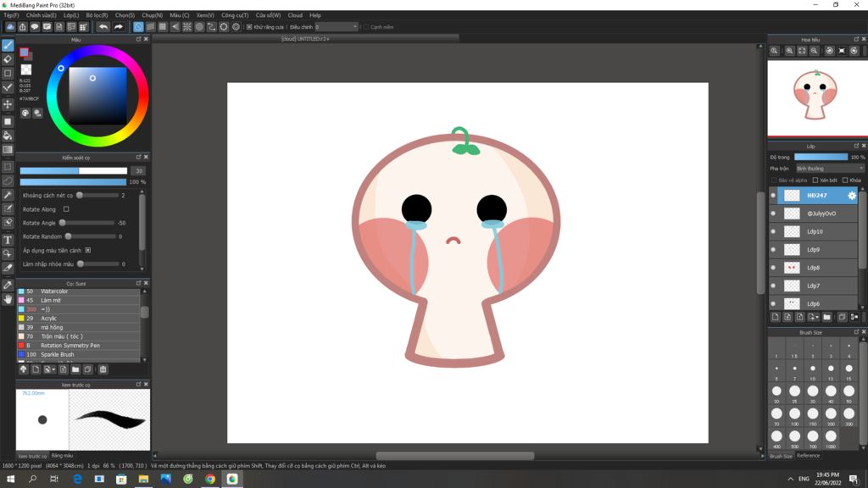Hide the HD247 layer

(773, 196)
